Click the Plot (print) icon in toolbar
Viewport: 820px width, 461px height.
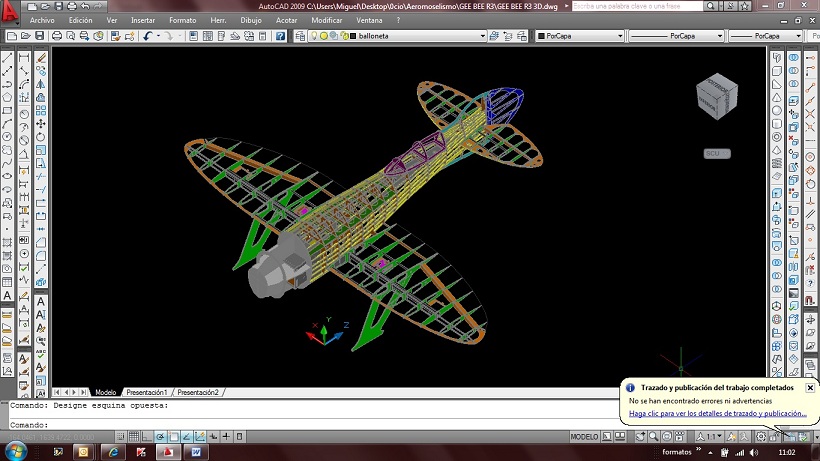coord(57,36)
